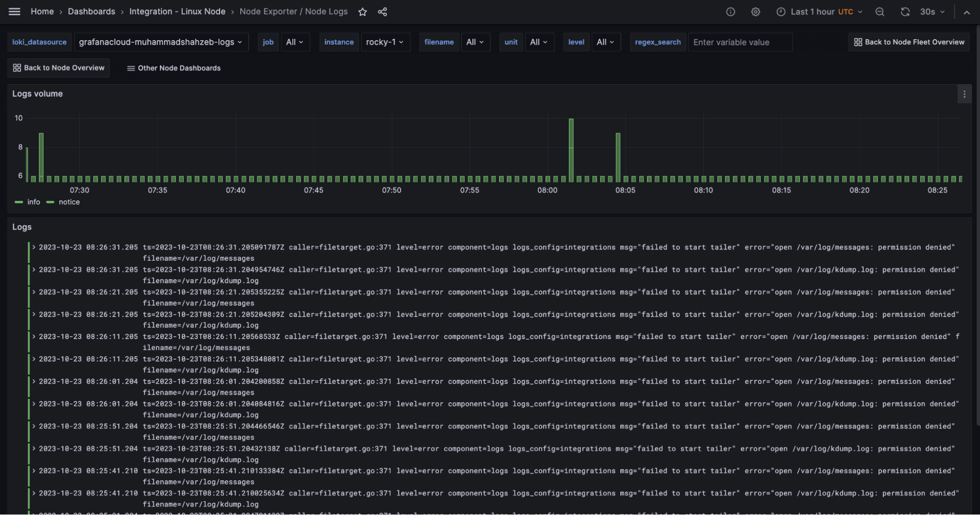The width and height of the screenshot is (980, 515).
Task: Type in the regex_search variable field
Action: tap(740, 42)
